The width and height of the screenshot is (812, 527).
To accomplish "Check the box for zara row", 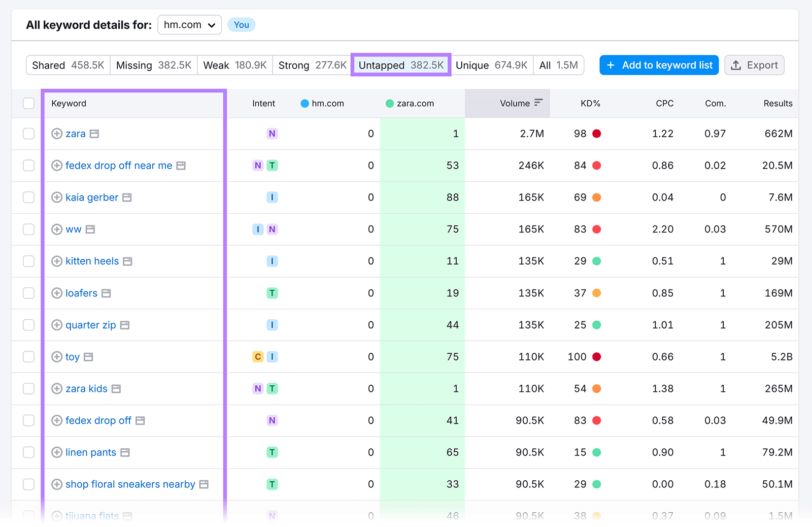I will pyautogui.click(x=29, y=134).
